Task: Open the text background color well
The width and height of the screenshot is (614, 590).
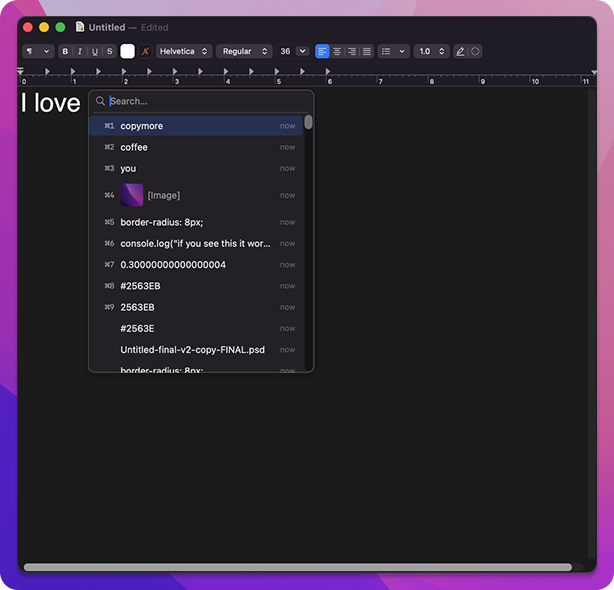Action: coord(145,51)
